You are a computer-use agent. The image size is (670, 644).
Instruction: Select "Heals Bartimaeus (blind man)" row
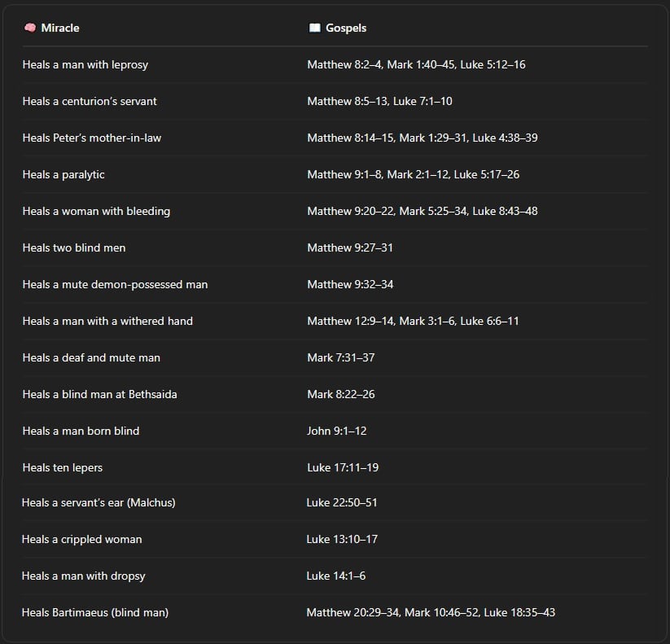tap(94, 612)
